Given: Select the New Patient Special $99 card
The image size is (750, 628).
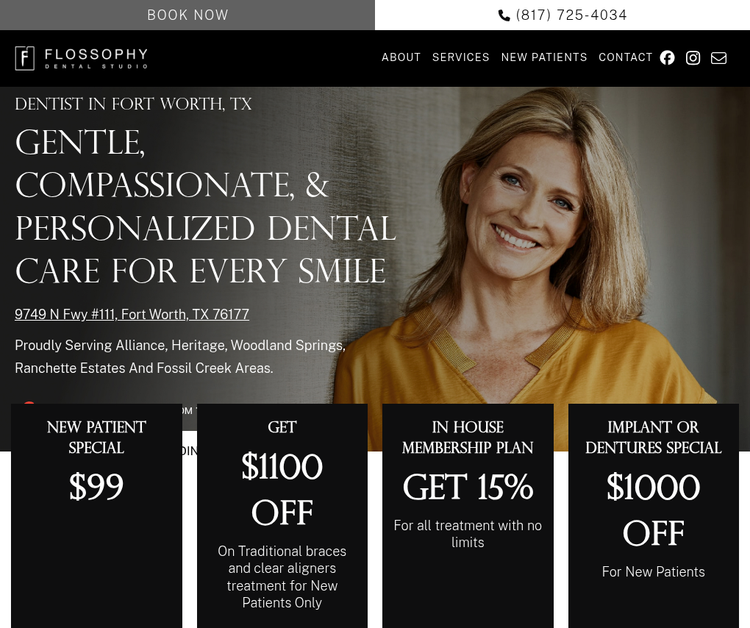Looking at the screenshot, I should pos(97,516).
